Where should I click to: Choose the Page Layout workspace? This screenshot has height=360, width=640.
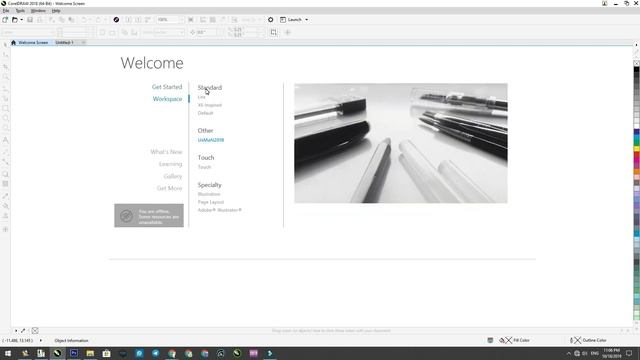211,202
